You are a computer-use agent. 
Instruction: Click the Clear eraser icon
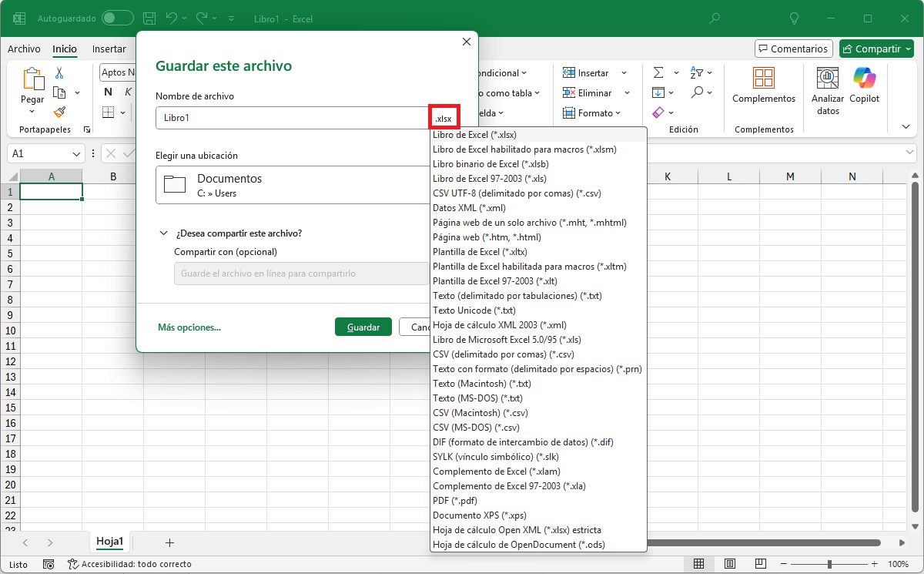pos(658,112)
